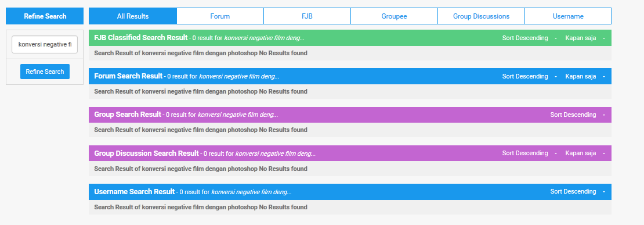Expand Sort Descending in Forum Search Result

point(529,77)
